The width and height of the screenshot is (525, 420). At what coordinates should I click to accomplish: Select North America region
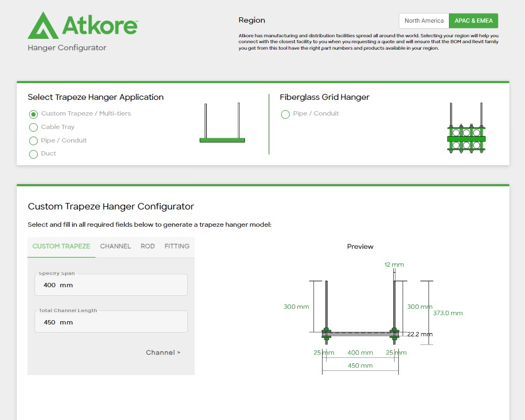point(424,21)
